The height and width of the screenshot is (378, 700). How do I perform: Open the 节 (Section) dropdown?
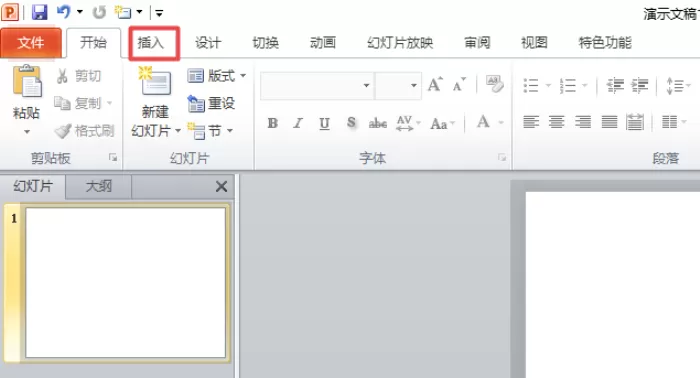point(210,131)
